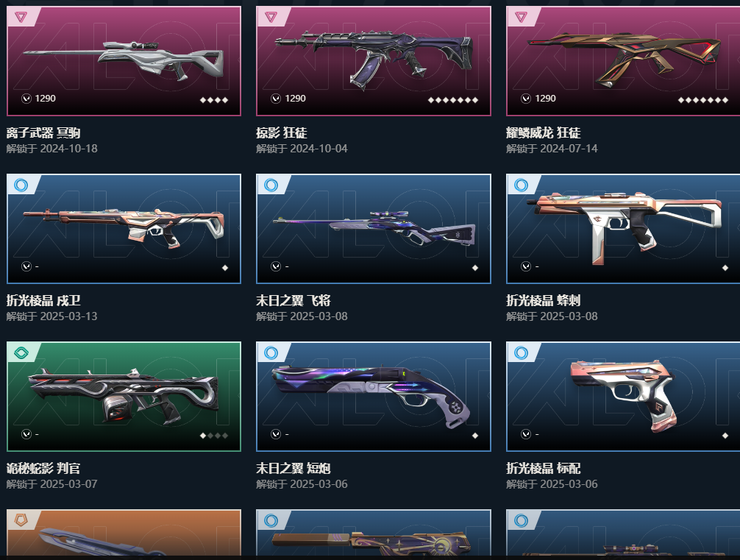This screenshot has width=740, height=560.
Task: Click green diamond tier icon on 诡秘蛇影 判官
Action: click(21, 352)
